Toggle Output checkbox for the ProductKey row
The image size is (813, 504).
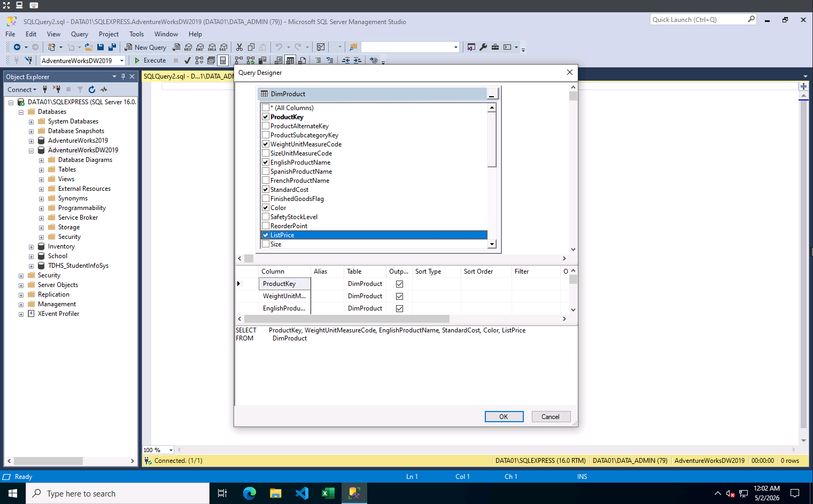coord(399,284)
